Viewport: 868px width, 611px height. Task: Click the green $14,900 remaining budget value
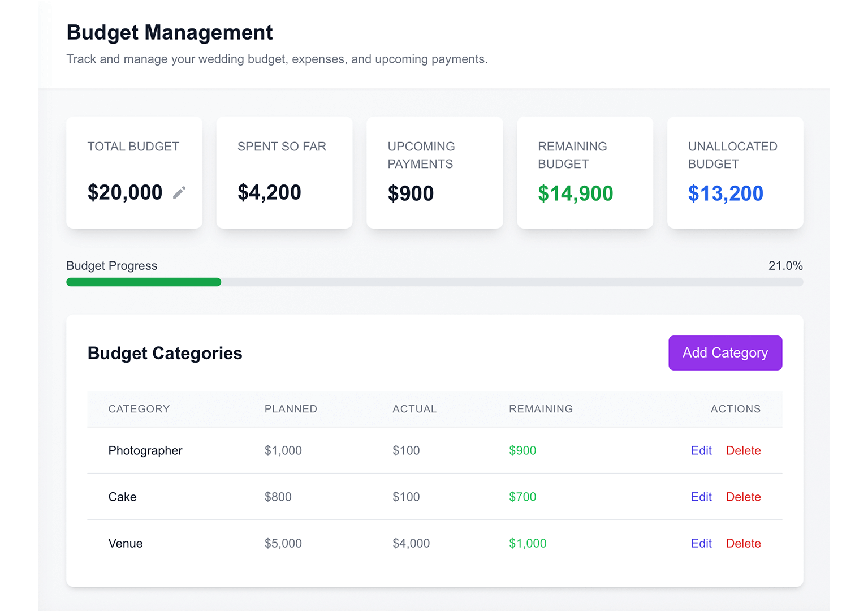pyautogui.click(x=575, y=193)
